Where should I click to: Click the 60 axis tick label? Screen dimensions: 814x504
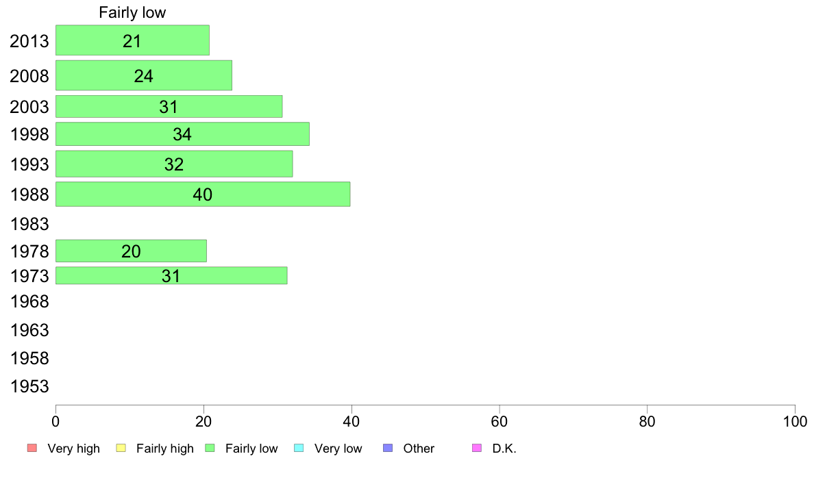tap(499, 421)
